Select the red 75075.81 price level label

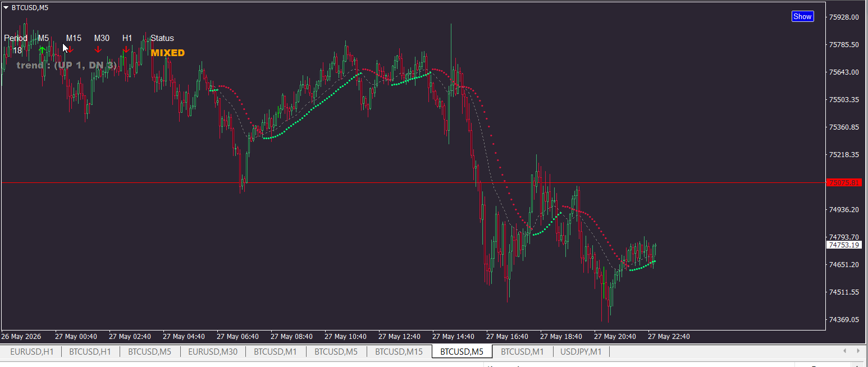tap(844, 183)
